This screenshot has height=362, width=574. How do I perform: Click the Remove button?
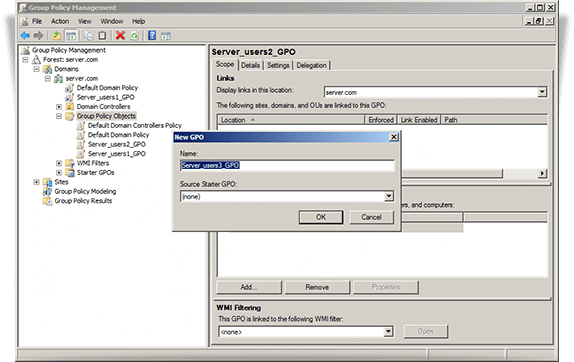(317, 287)
